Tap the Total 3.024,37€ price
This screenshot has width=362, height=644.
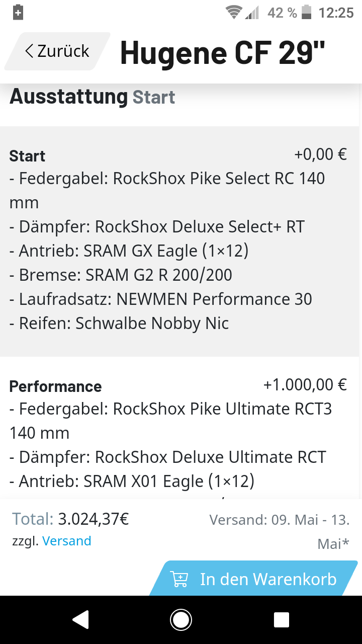tap(70, 519)
